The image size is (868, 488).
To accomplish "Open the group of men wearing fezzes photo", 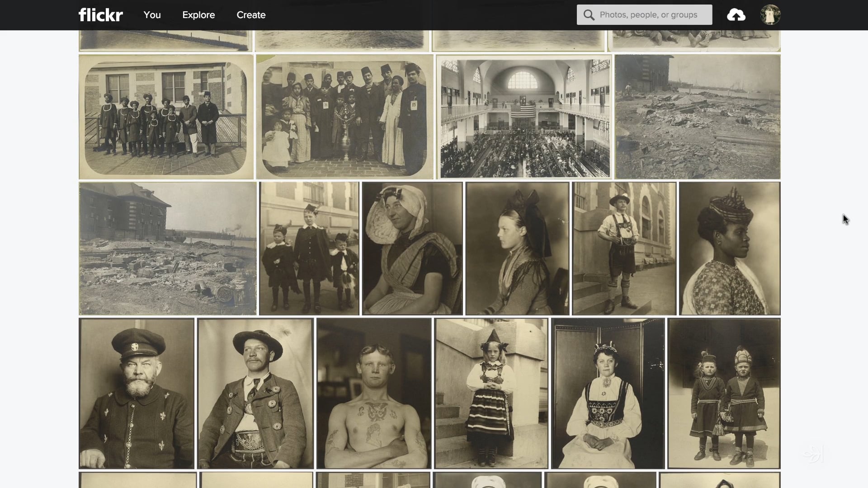I will [344, 117].
